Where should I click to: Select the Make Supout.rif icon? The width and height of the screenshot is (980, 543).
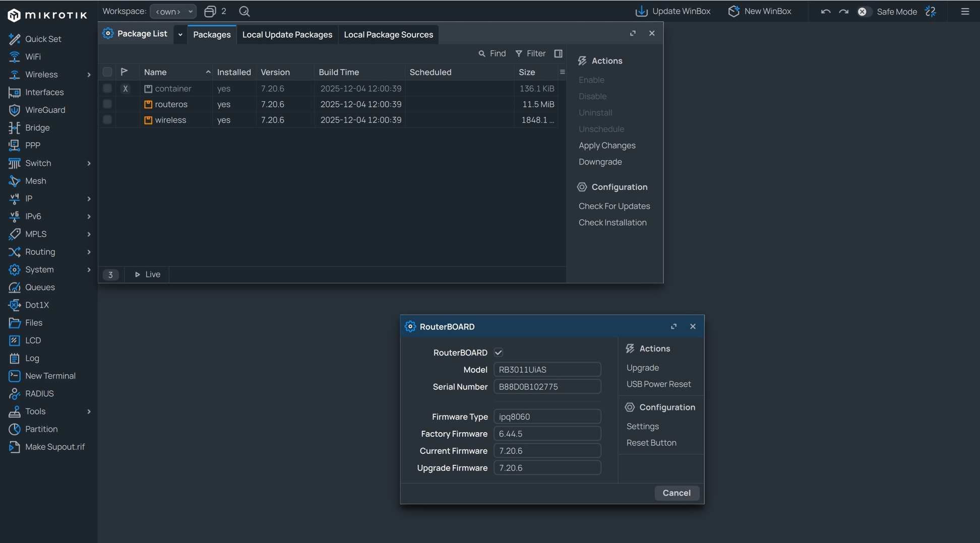15,447
